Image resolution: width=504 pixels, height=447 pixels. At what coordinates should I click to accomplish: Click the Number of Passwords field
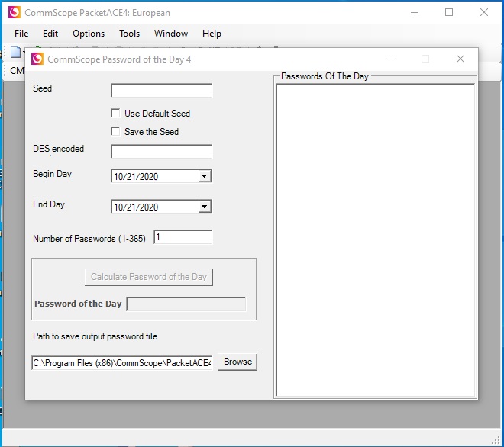pos(183,237)
